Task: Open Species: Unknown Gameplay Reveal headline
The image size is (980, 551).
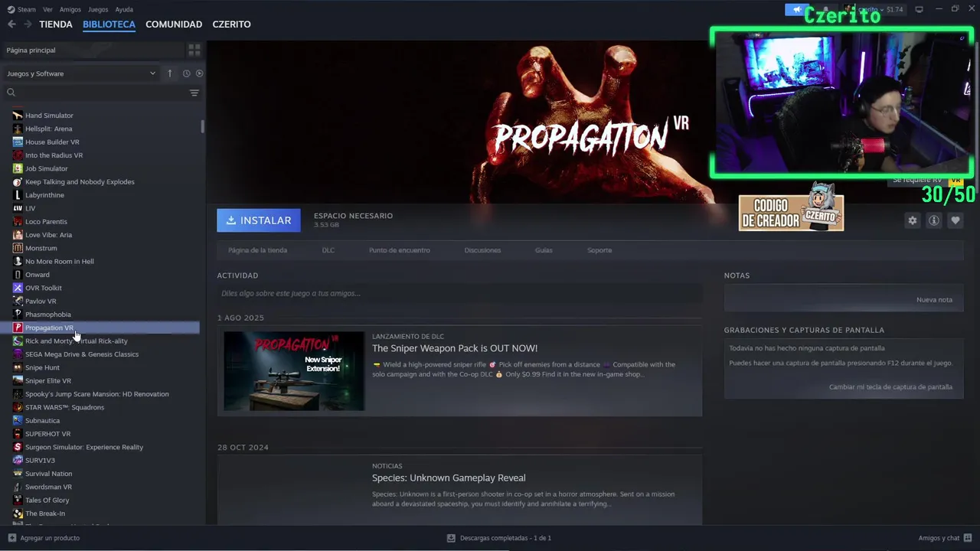Action: tap(449, 478)
